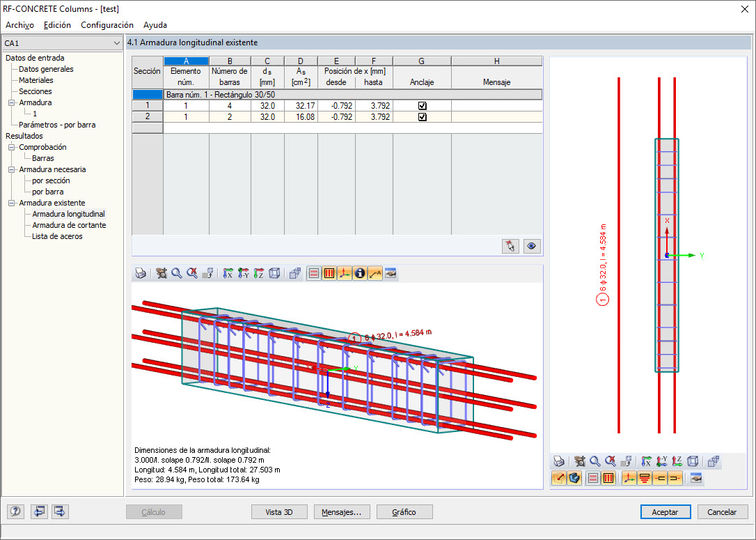
Task: Collapse the Armadura existente tree node
Action: 12,203
